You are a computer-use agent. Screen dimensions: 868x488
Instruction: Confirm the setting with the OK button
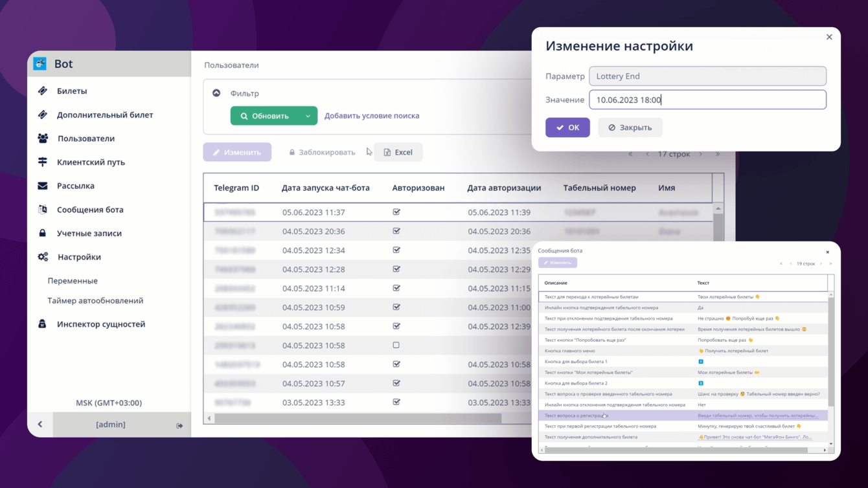point(567,128)
